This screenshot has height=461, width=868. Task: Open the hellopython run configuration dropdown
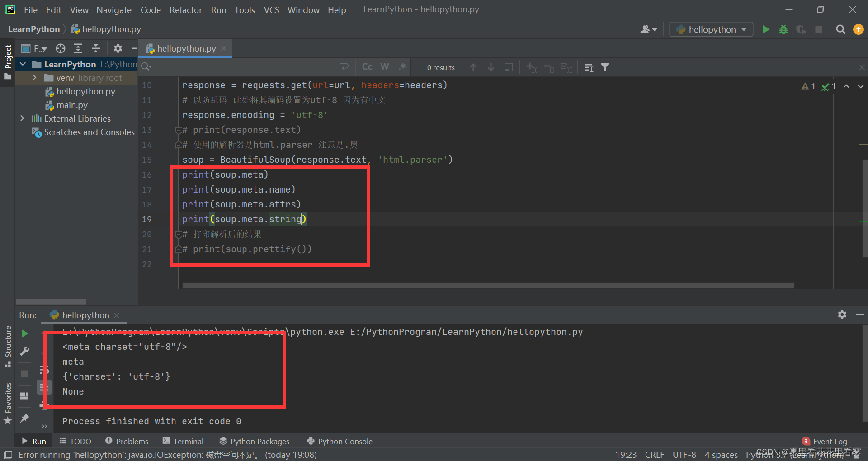(x=711, y=29)
